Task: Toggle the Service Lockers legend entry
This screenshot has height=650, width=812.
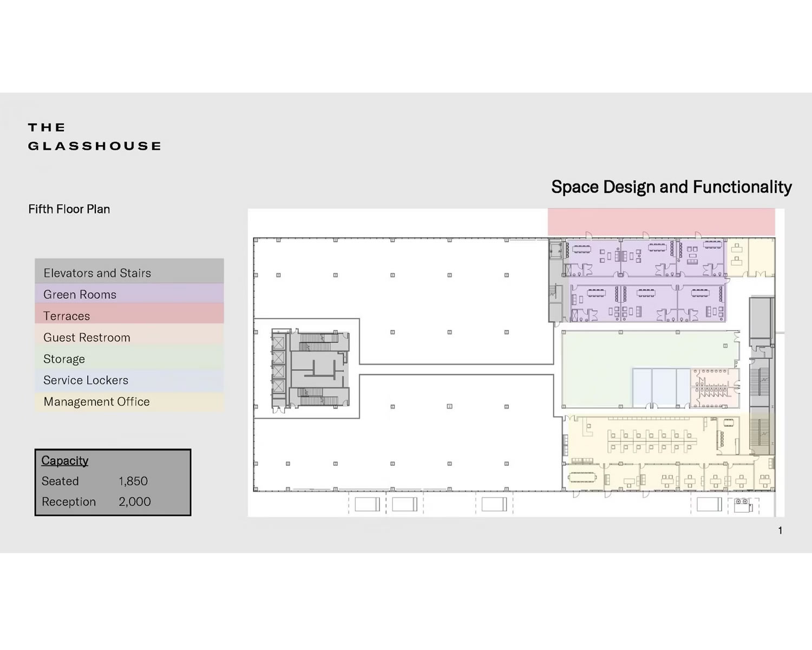Action: pos(86,380)
